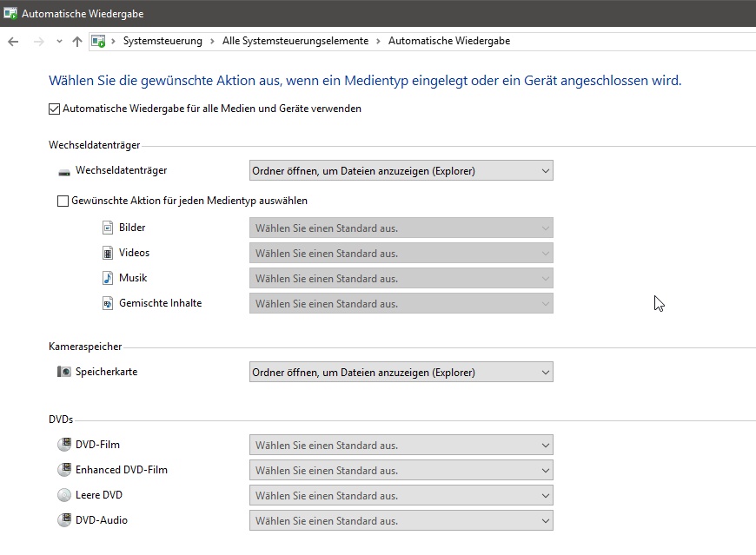Open the Speicherkarte action dropdown
The height and width of the screenshot is (555, 756).
pyautogui.click(x=401, y=373)
